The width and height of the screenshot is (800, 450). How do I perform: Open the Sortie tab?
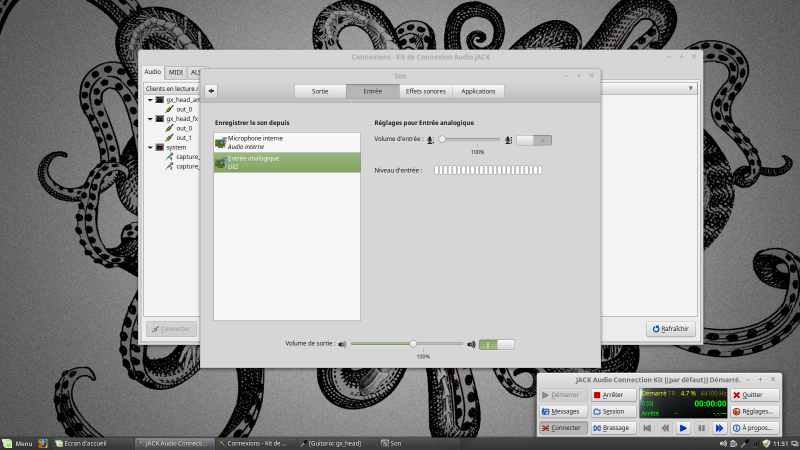[320, 91]
